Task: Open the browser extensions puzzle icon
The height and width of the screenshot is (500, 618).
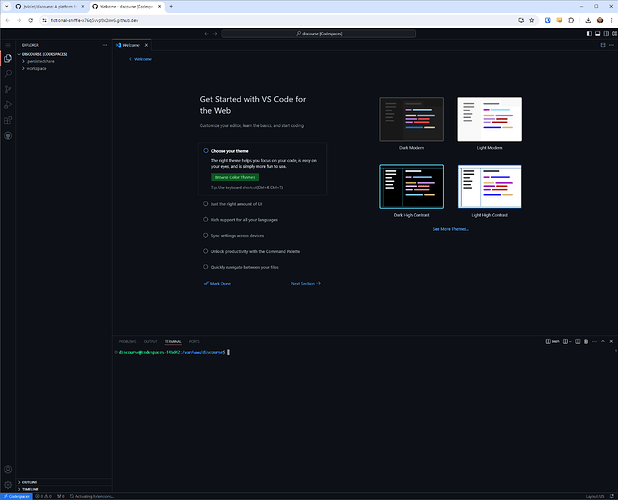Action: (571, 20)
